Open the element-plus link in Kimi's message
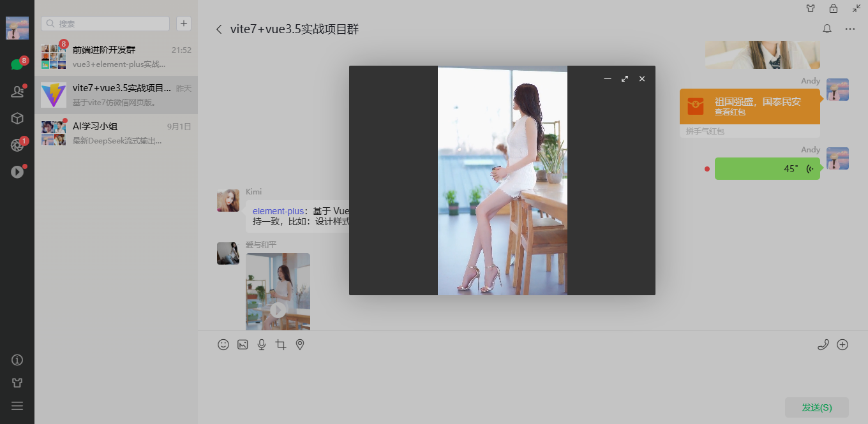This screenshot has width=868, height=424. click(x=278, y=210)
